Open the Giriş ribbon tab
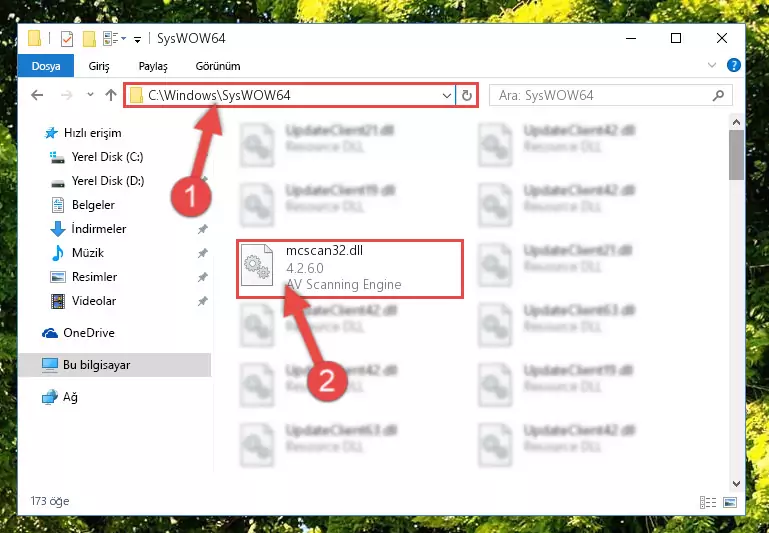Viewport: 769px width, 533px height. pos(99,66)
